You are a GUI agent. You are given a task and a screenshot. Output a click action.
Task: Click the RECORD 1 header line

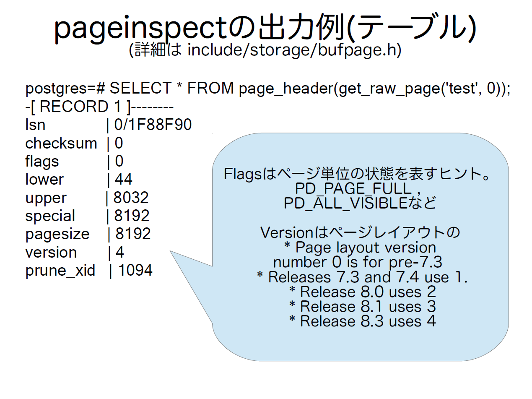(99, 107)
